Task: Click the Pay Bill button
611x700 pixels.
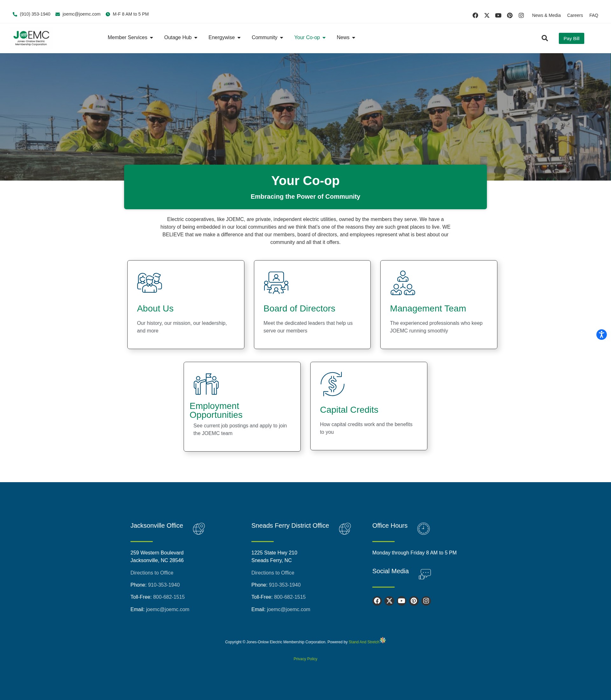Action: click(572, 38)
